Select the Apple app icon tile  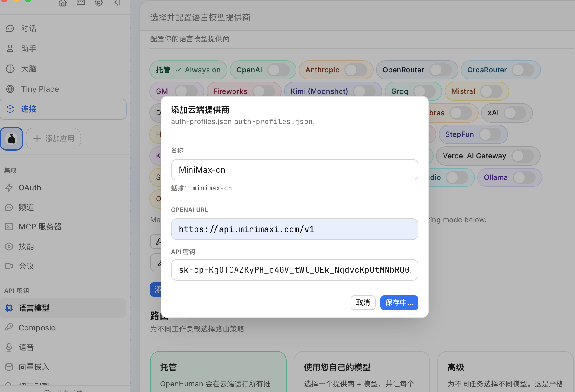point(12,139)
